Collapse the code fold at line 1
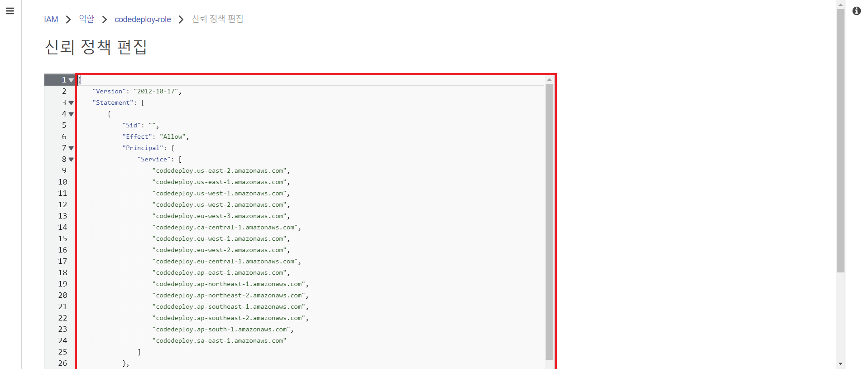 71,80
